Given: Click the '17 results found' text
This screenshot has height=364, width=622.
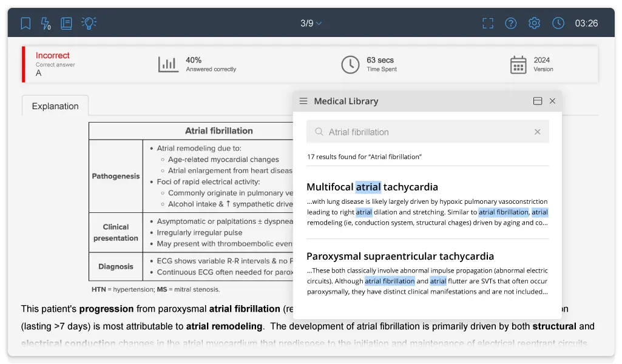Looking at the screenshot, I should pos(364,157).
